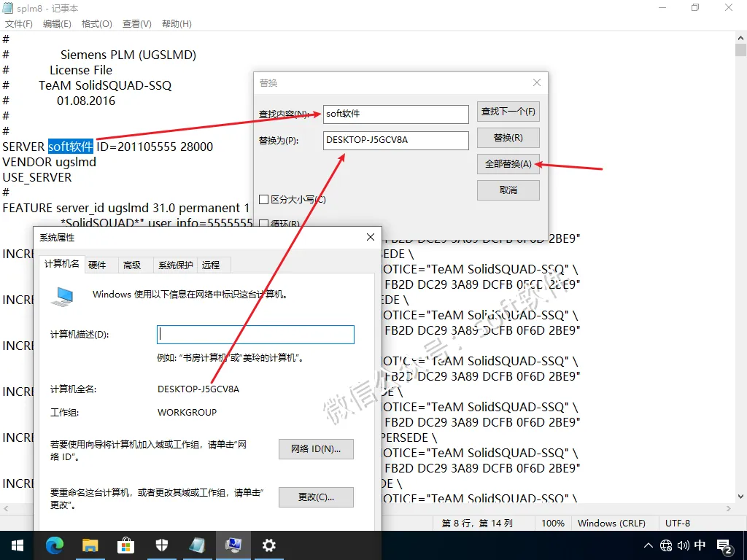
Task: Click the WORKGROUP value
Action: click(187, 413)
